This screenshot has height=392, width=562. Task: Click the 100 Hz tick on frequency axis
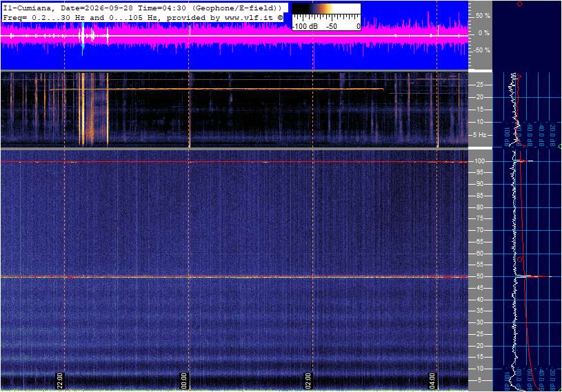pyautogui.click(x=479, y=161)
